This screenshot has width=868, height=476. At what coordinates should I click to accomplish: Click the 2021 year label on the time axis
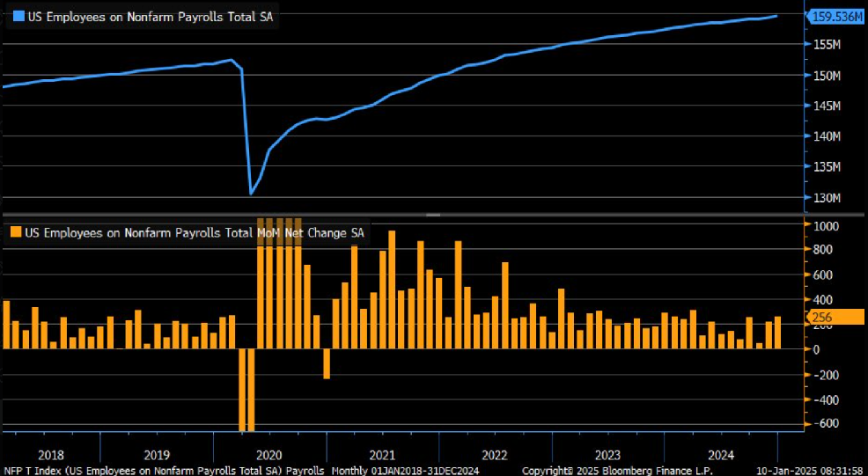(x=383, y=456)
